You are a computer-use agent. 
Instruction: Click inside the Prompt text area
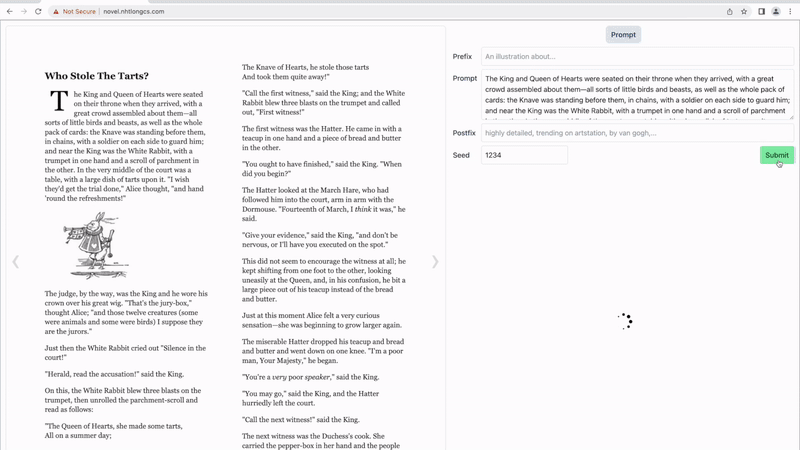point(637,95)
